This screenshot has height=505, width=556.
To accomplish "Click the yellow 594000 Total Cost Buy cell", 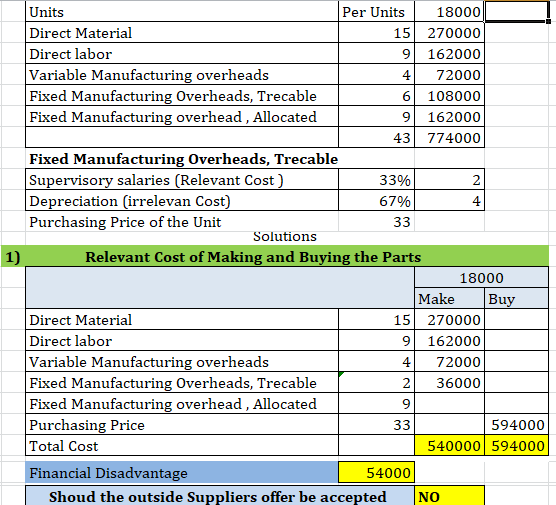I will click(516, 445).
